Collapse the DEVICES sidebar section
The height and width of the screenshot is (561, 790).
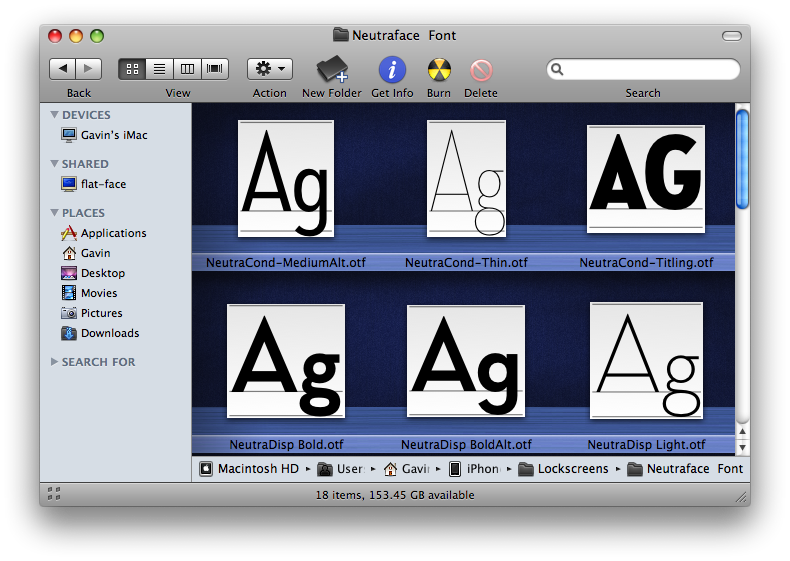54,115
